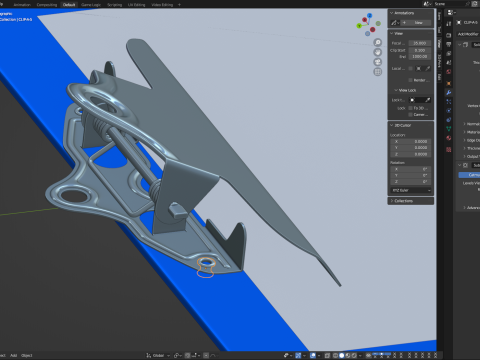Open the Particles properties tab icon
This screenshot has width=480, height=360.
pyautogui.click(x=449, y=102)
